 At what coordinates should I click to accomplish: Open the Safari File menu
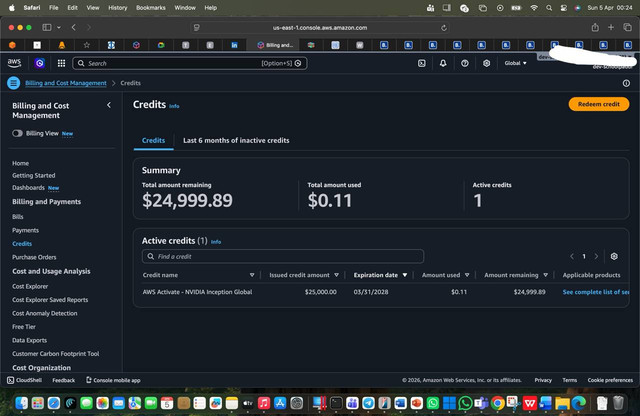pyautogui.click(x=53, y=8)
